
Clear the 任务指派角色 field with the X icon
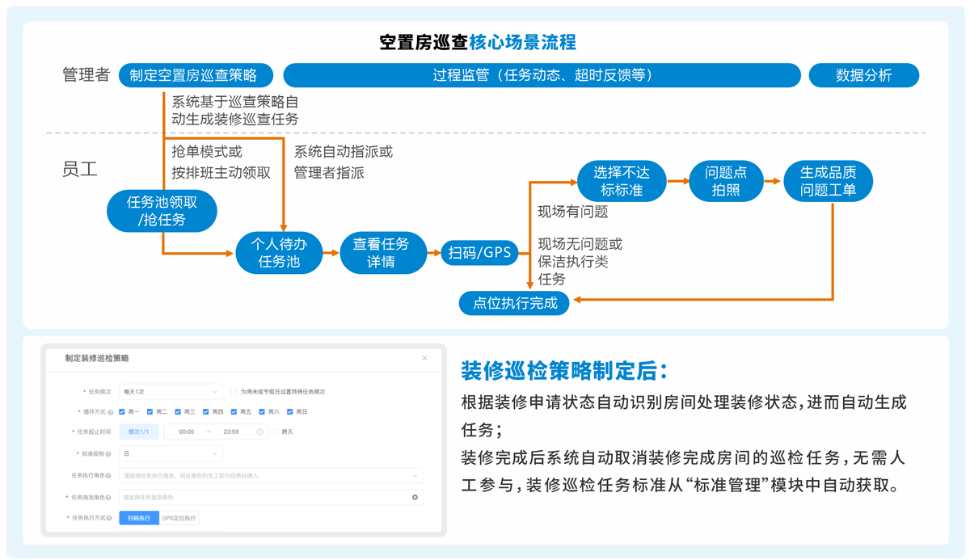point(415,498)
